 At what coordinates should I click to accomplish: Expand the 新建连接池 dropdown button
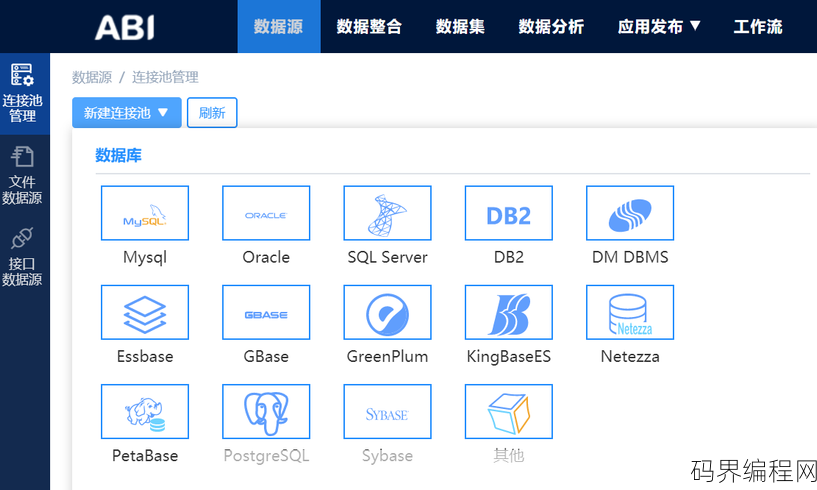coord(127,113)
